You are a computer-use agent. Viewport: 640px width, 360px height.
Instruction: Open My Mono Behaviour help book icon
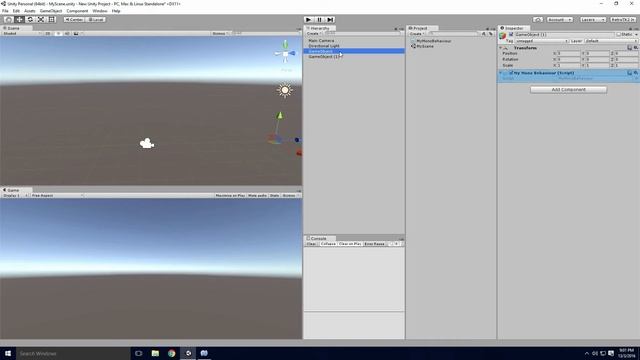(x=630, y=73)
